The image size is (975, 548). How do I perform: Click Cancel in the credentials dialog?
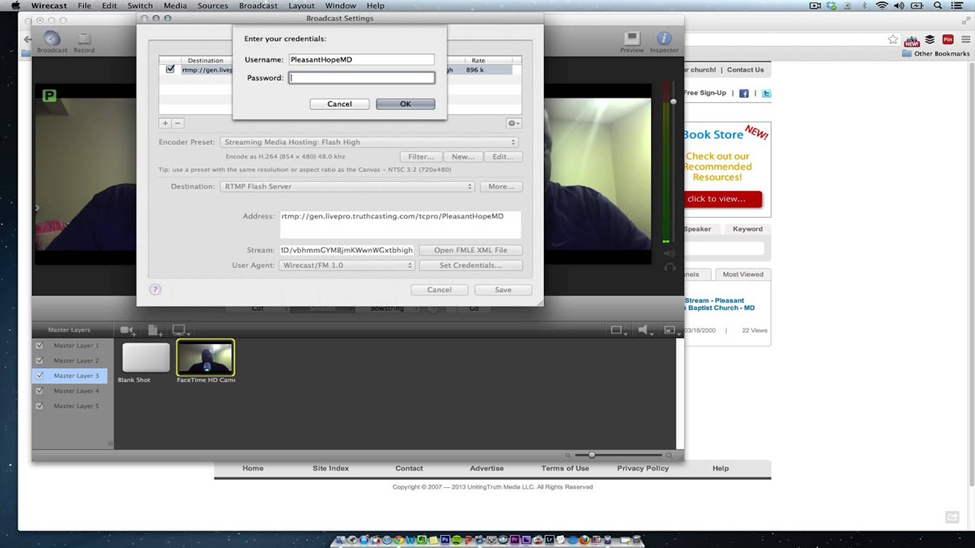(x=340, y=104)
